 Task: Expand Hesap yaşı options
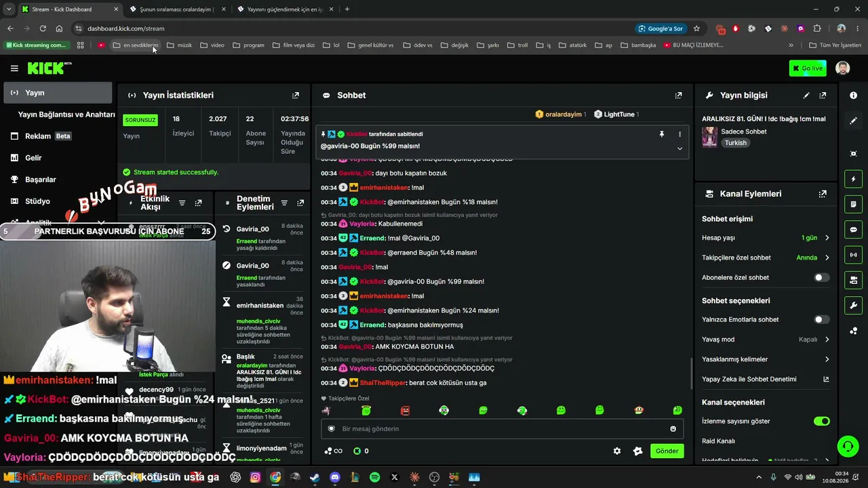click(x=827, y=238)
